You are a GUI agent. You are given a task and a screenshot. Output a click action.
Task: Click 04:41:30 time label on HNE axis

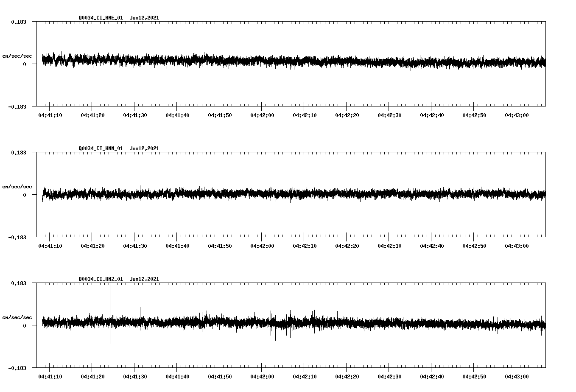tap(135, 115)
